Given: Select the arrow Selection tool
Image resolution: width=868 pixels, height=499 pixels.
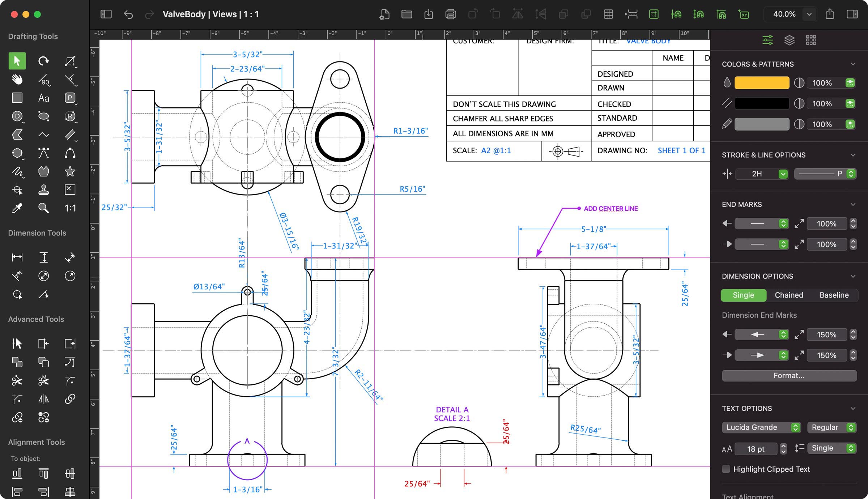Looking at the screenshot, I should 17,61.
